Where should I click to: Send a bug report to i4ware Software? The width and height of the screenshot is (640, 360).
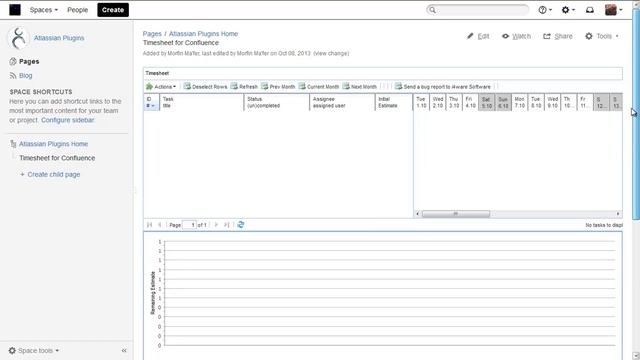pyautogui.click(x=443, y=87)
